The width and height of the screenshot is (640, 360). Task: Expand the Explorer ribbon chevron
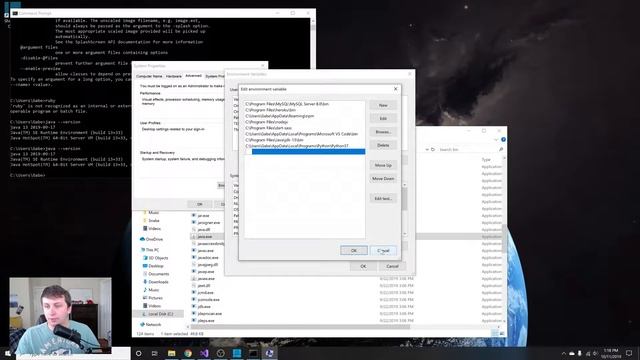(x=496, y=140)
